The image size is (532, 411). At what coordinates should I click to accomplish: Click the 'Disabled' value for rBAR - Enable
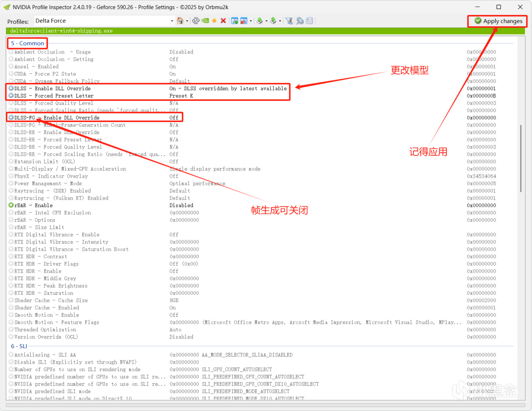pyautogui.click(x=181, y=205)
